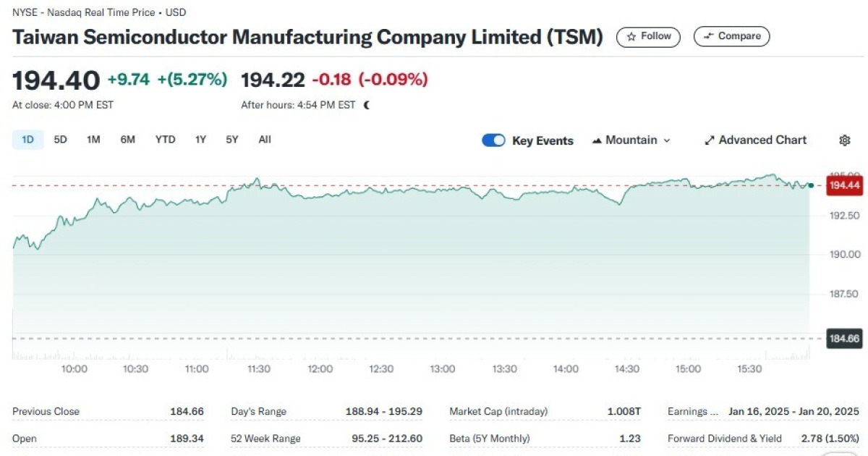The image size is (868, 456).
Task: Enable the 5D chart view
Action: point(59,139)
